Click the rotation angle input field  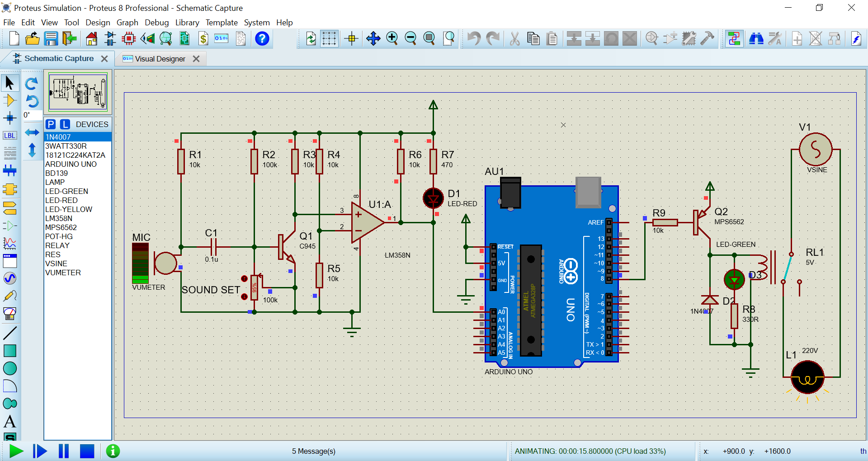tap(32, 115)
